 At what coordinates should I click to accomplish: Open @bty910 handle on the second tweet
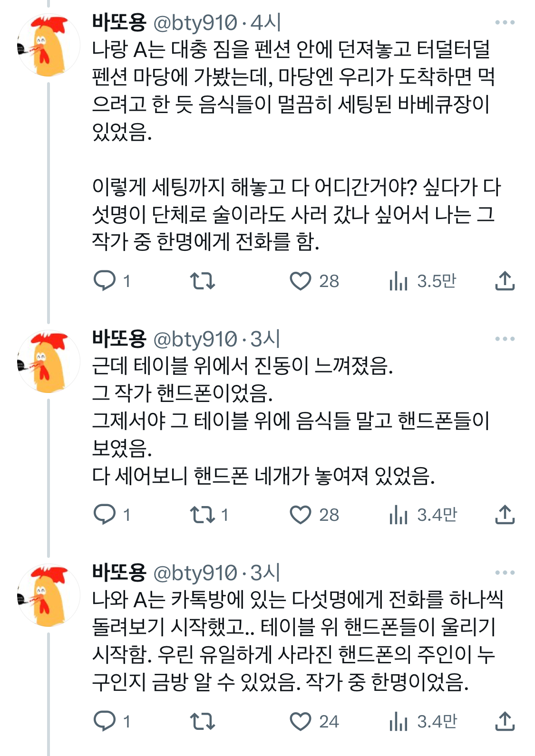[195, 339]
